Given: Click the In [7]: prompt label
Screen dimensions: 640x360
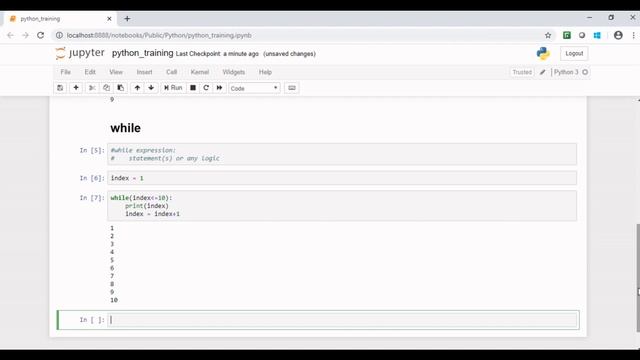Looking at the screenshot, I should click(92, 198).
